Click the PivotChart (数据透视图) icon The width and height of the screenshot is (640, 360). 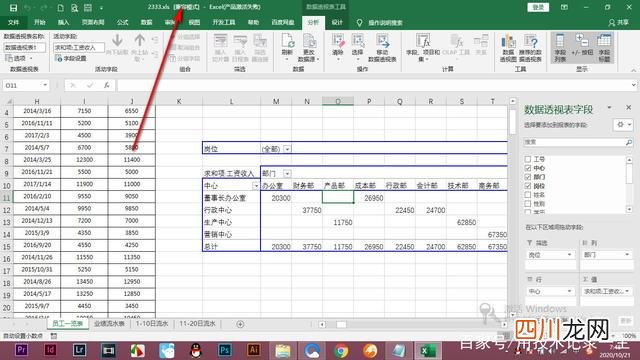(508, 47)
